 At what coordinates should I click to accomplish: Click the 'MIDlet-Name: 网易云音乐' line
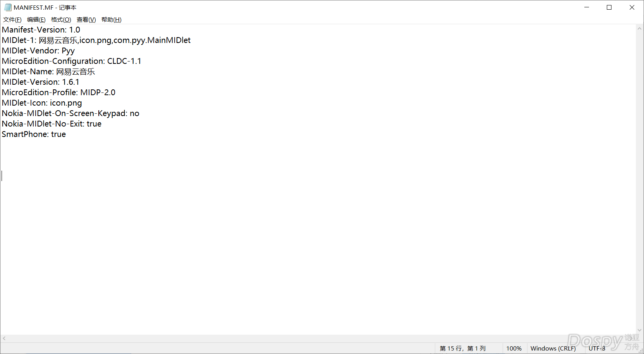[48, 72]
